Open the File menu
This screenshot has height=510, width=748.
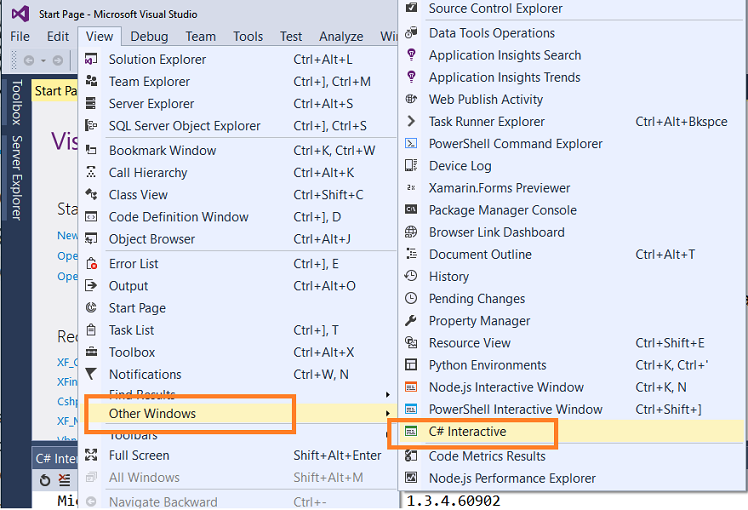coord(20,36)
